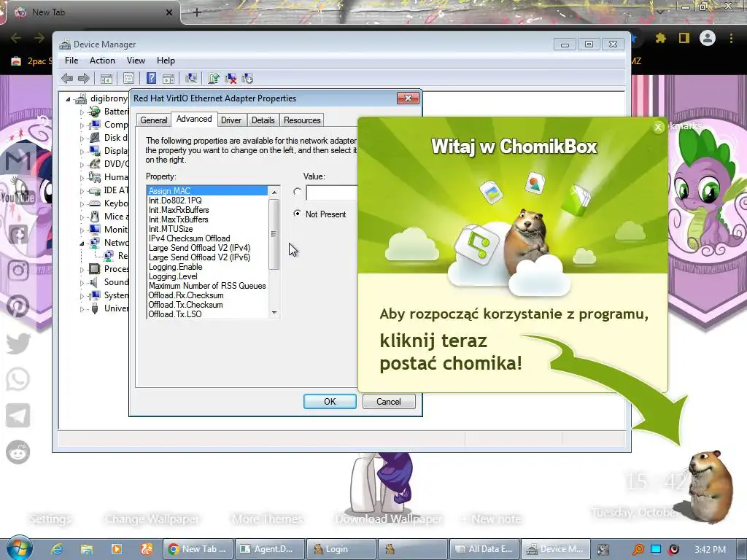
Task: Click the More Themes link on New Tab
Action: (267, 518)
